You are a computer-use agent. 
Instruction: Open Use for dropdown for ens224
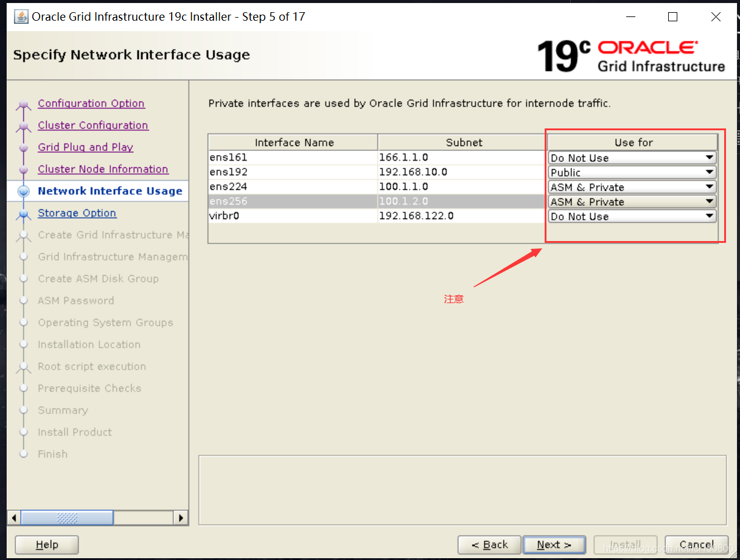coord(632,187)
